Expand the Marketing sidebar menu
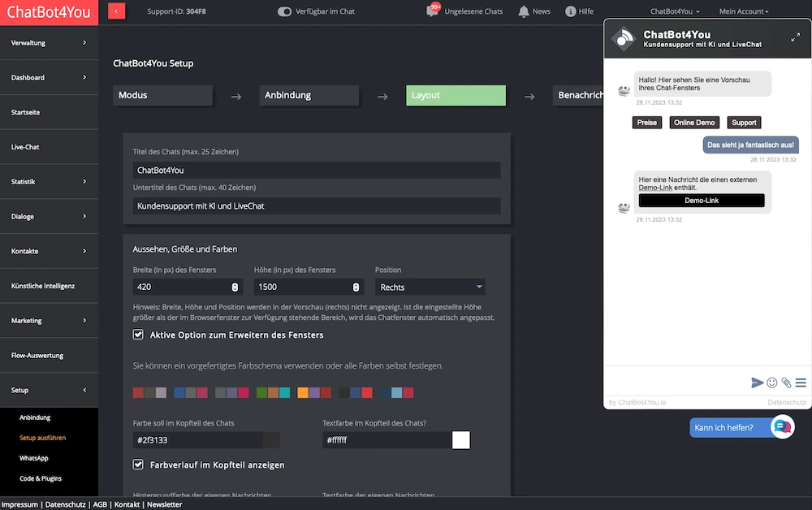 (50, 320)
